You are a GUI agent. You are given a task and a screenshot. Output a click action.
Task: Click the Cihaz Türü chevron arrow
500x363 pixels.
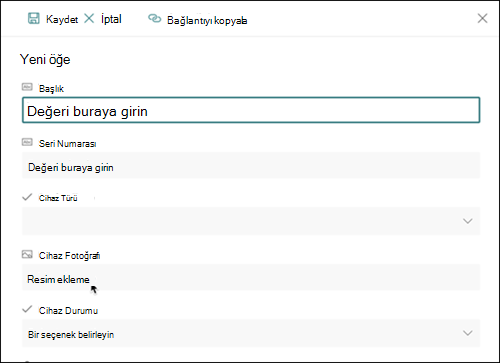468,221
